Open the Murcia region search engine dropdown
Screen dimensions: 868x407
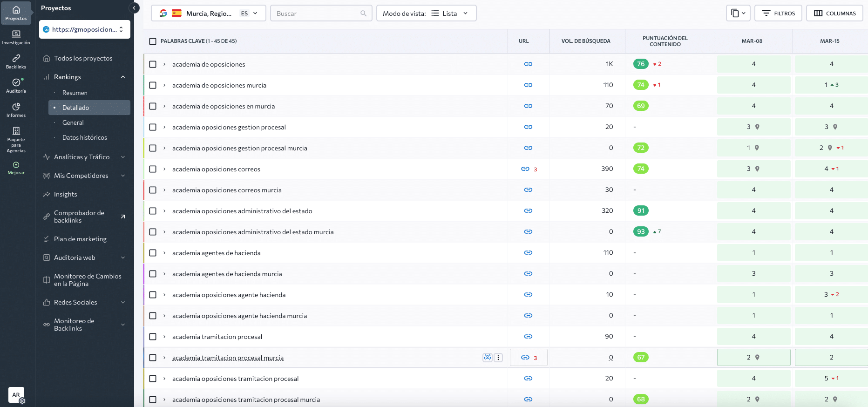(208, 14)
